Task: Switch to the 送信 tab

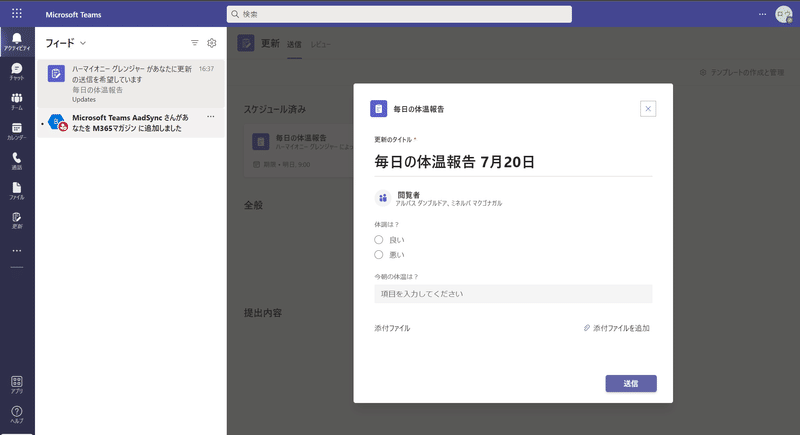Action: 294,45
